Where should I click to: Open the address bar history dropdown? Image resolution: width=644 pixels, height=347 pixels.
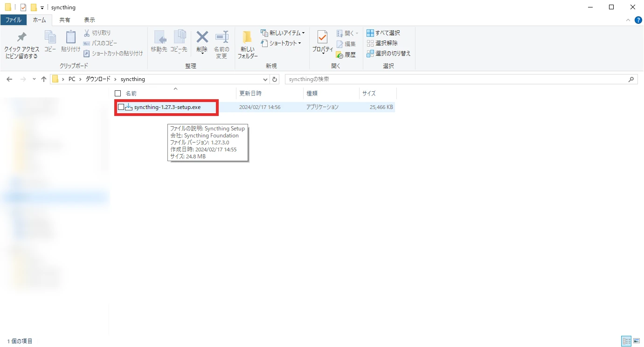[x=266, y=79]
